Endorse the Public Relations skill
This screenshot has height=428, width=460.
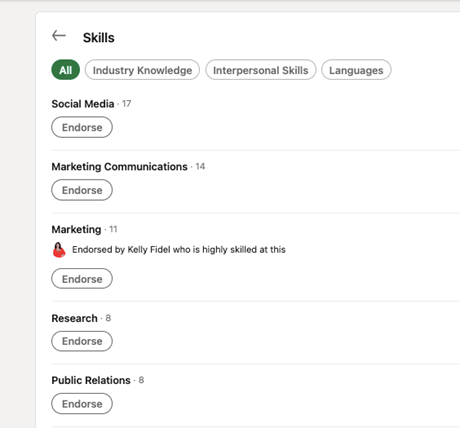coord(82,404)
